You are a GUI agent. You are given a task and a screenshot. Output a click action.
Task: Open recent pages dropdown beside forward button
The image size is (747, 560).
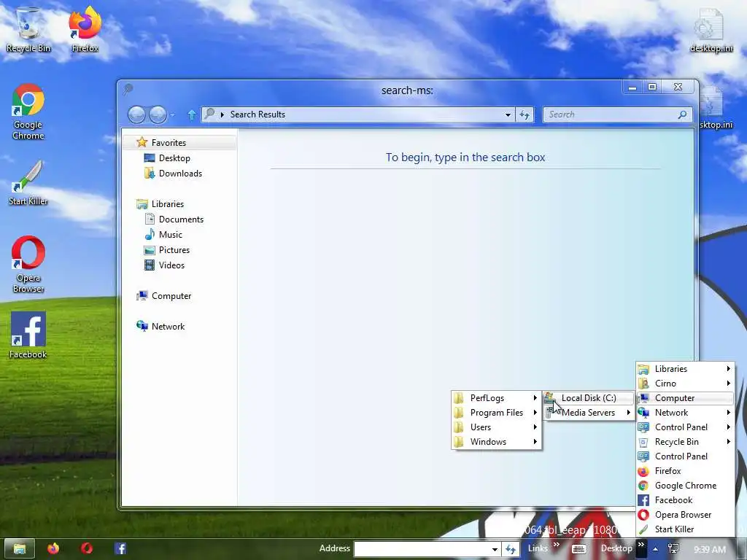point(172,114)
